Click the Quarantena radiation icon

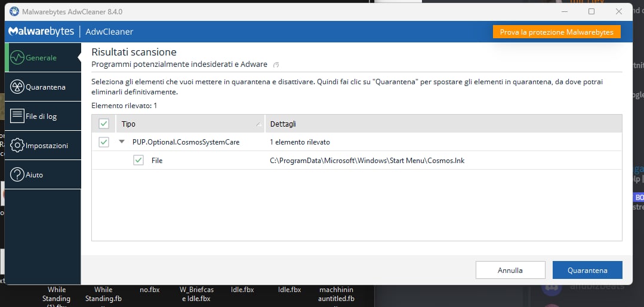pos(17,87)
